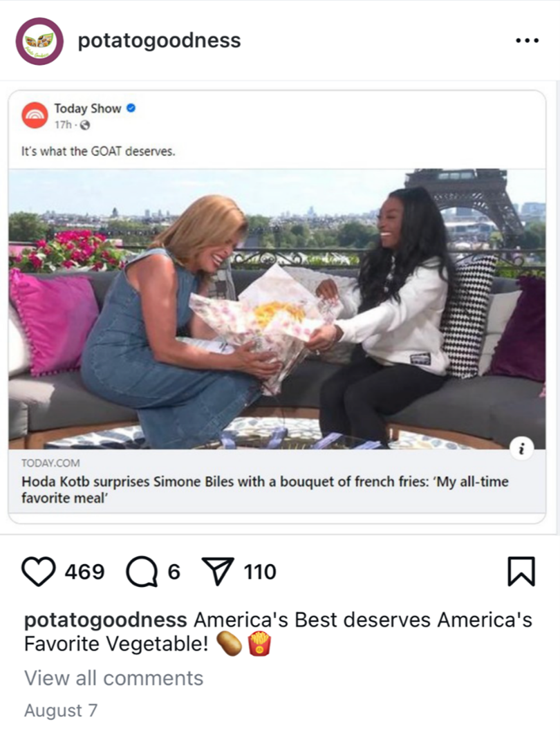
Task: Click the August 7 post date
Action: [61, 710]
